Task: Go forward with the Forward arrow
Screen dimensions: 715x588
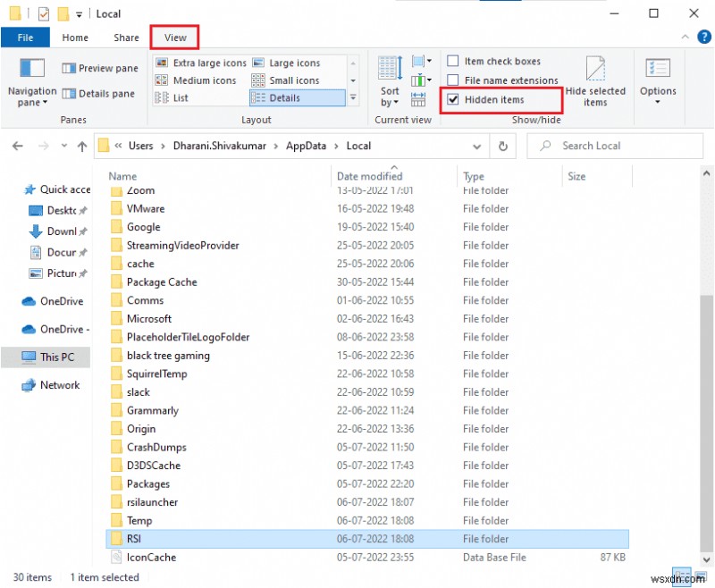Action: pyautogui.click(x=43, y=146)
